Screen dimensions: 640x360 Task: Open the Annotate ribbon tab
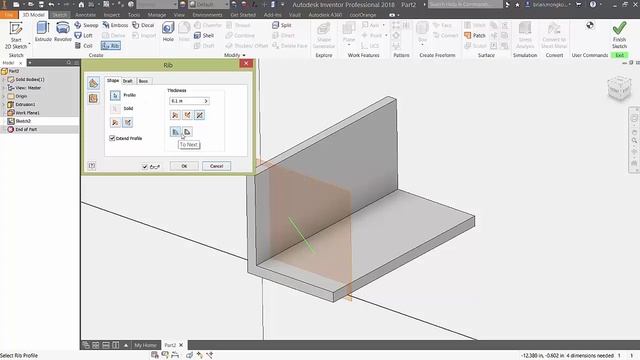(85, 15)
